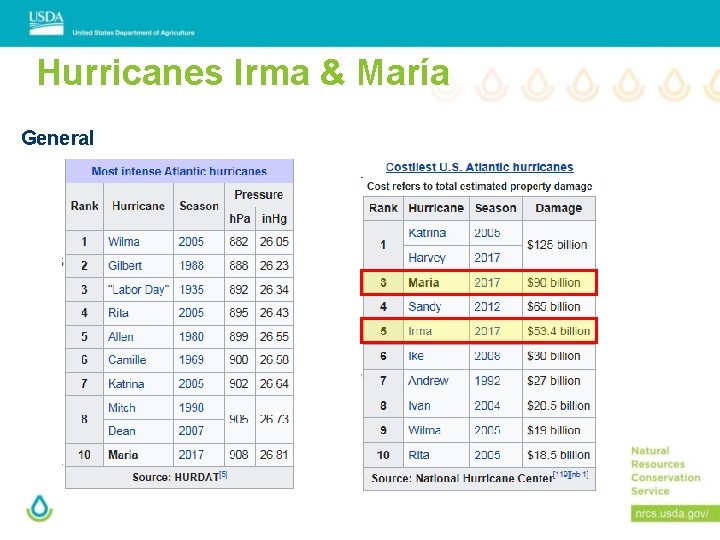Image resolution: width=720 pixels, height=540 pixels.
Task: Click the $18.5 billion damage cell
Action: (x=558, y=455)
